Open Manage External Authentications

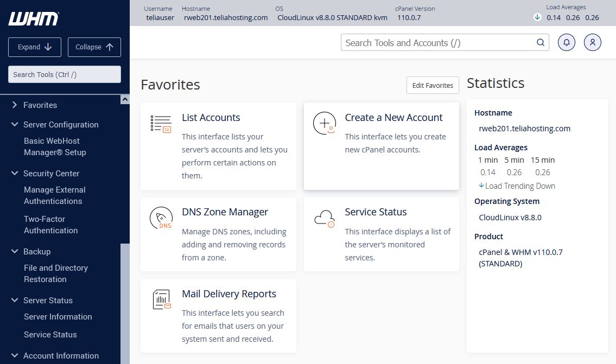(x=55, y=195)
